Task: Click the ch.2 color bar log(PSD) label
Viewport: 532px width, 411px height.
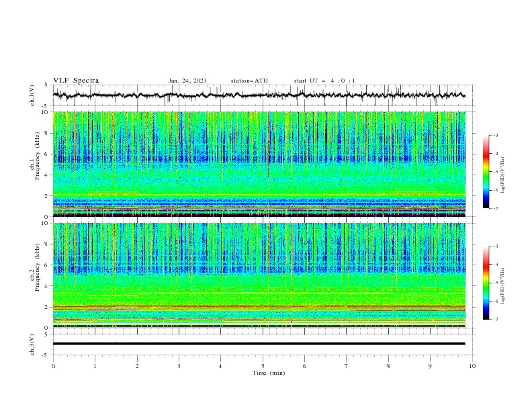Action: click(502, 286)
